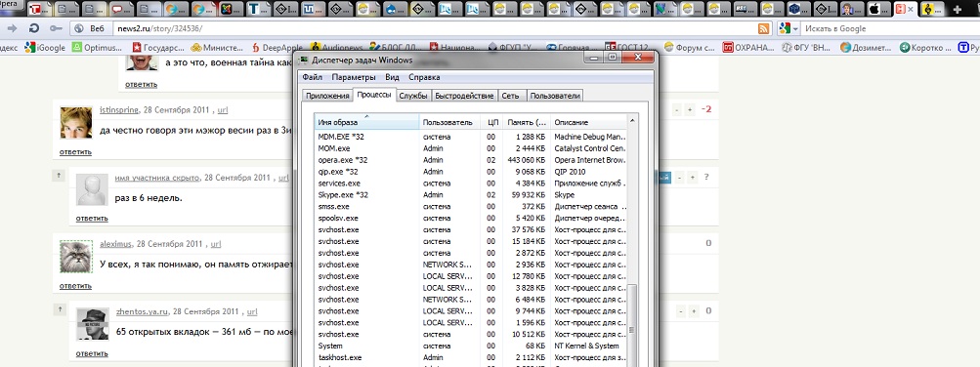The image size is (980, 367).
Task: Open aleximus user profile link
Action: 115,244
